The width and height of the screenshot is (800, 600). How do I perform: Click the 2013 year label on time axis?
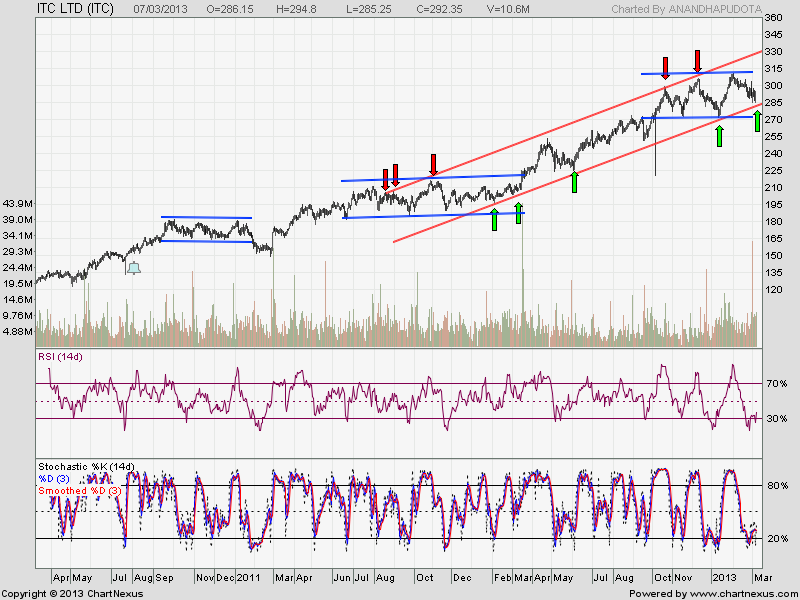(x=724, y=578)
